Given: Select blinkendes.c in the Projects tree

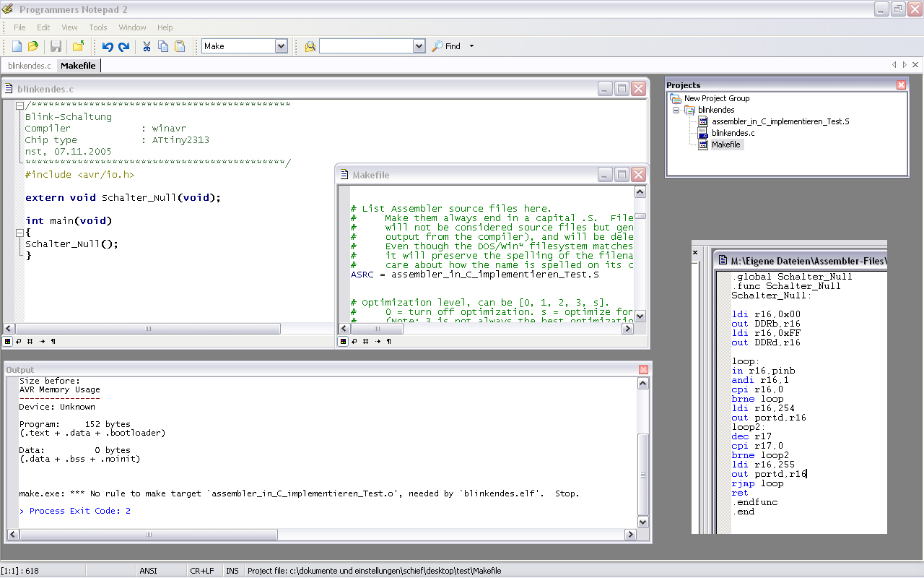Looking at the screenshot, I should point(733,133).
